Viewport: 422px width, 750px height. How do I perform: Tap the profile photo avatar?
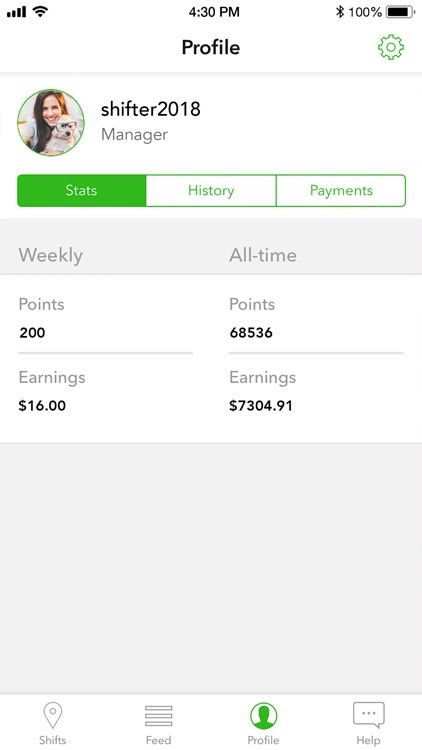pos(51,122)
